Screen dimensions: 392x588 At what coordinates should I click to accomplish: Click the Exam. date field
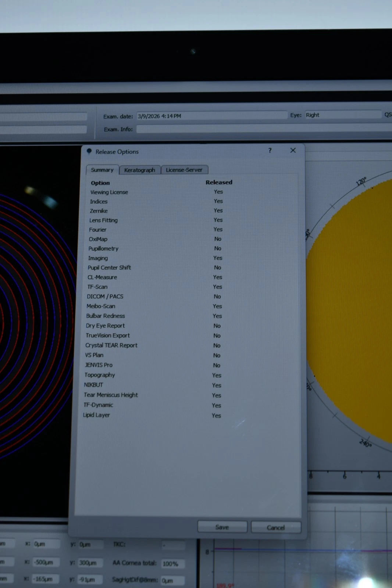211,116
